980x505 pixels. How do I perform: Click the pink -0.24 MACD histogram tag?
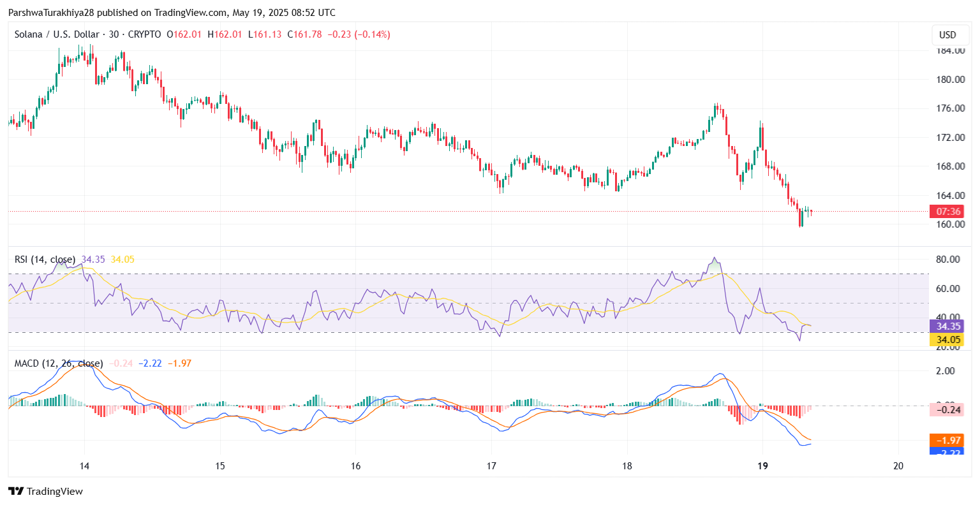[x=946, y=409]
